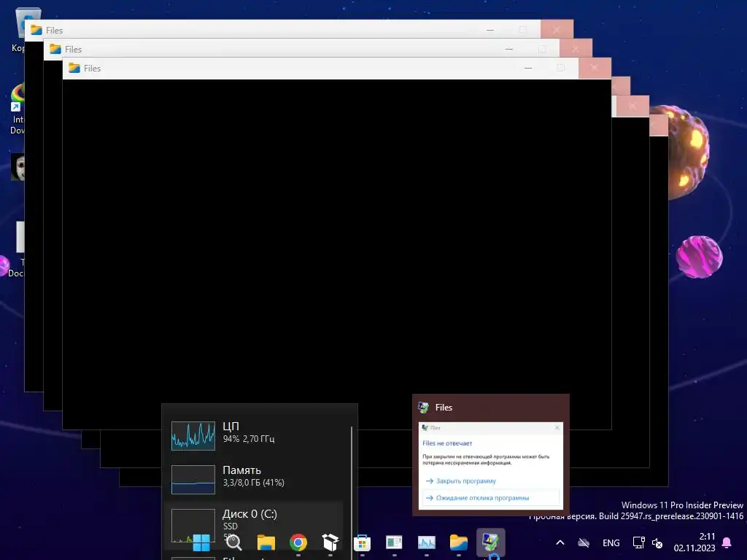Select the Int Dow desktop shortcut

18,109
